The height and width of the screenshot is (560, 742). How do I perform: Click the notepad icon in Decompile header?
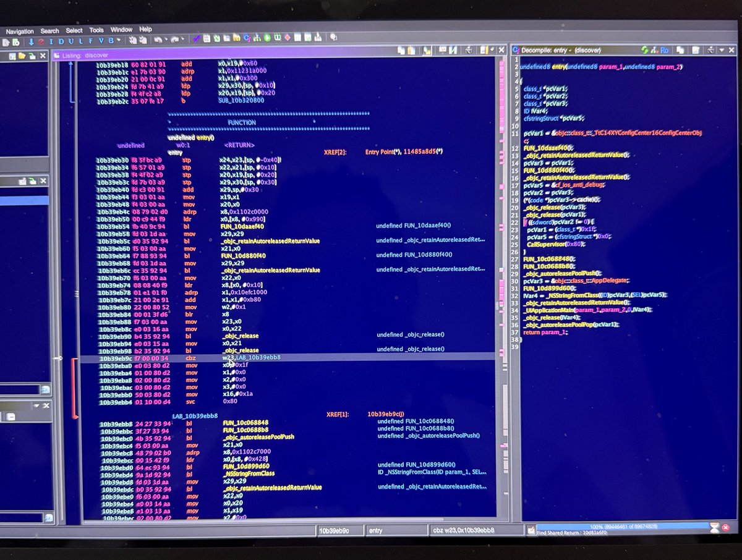696,50
